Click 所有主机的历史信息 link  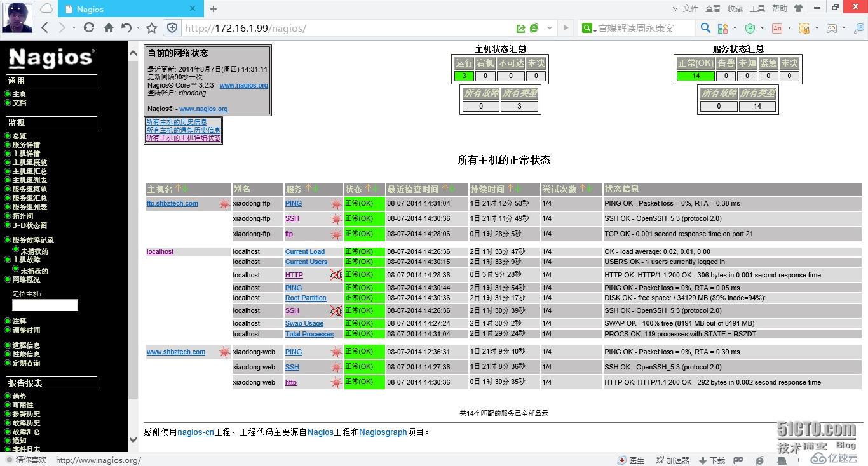(177, 122)
